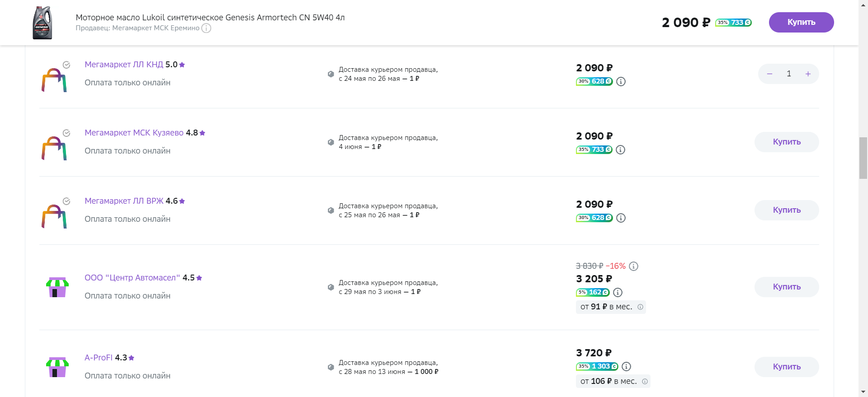Click the seller info icon beside Мегамаркет МСК Еремино
The image size is (868, 397).
(206, 28)
